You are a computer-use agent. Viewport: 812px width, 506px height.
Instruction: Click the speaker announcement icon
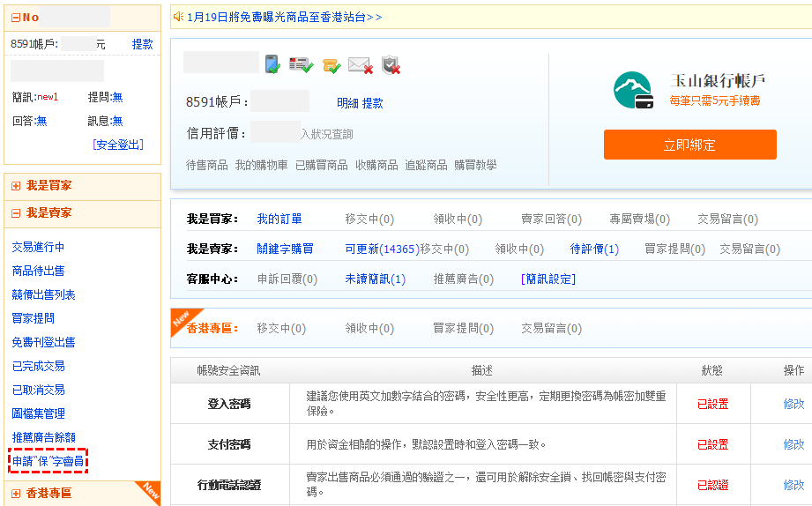pos(178,17)
